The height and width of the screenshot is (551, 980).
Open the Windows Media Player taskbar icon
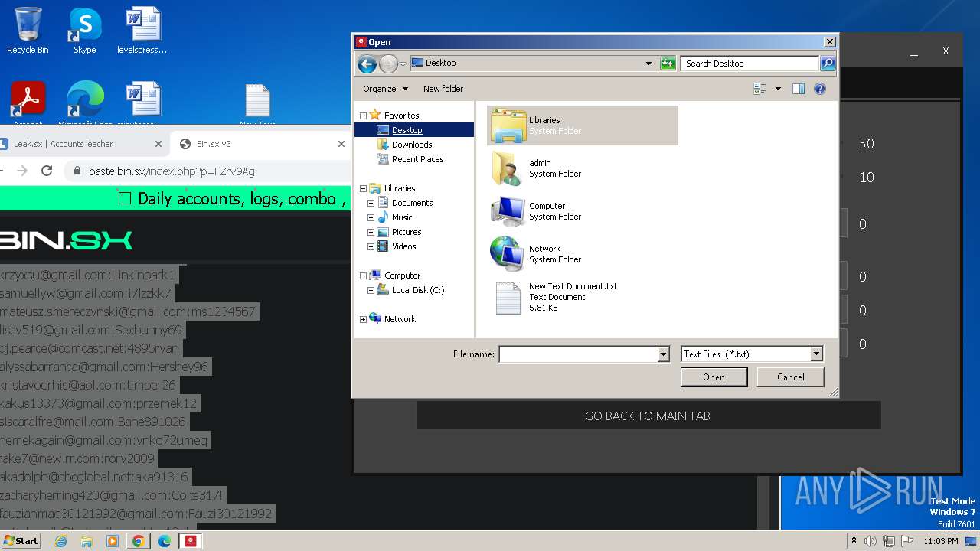click(x=113, y=541)
